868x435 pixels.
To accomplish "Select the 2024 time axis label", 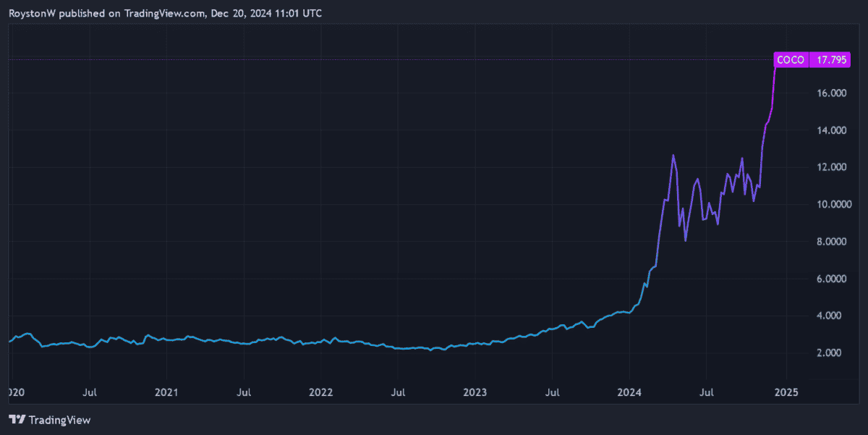I will (629, 392).
